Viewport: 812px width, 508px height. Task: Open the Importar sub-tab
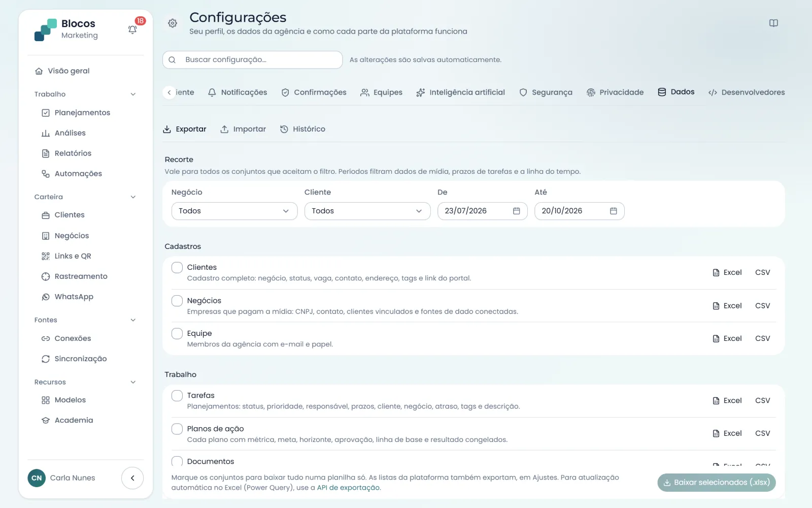243,129
